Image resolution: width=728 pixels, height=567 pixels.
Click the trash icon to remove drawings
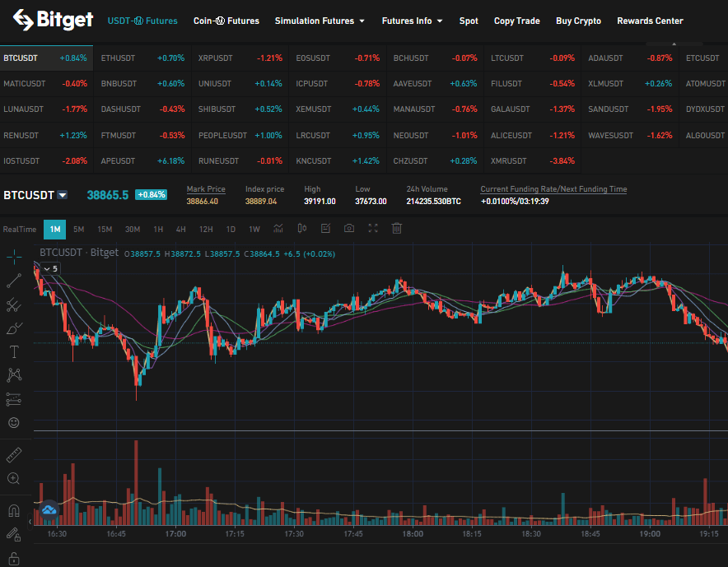[396, 228]
